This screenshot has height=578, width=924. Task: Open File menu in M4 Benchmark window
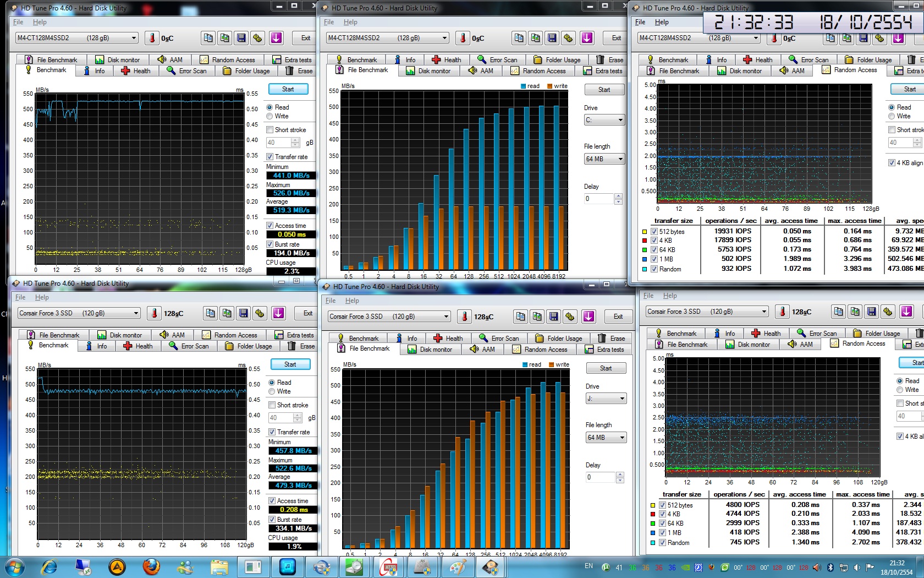[18, 22]
